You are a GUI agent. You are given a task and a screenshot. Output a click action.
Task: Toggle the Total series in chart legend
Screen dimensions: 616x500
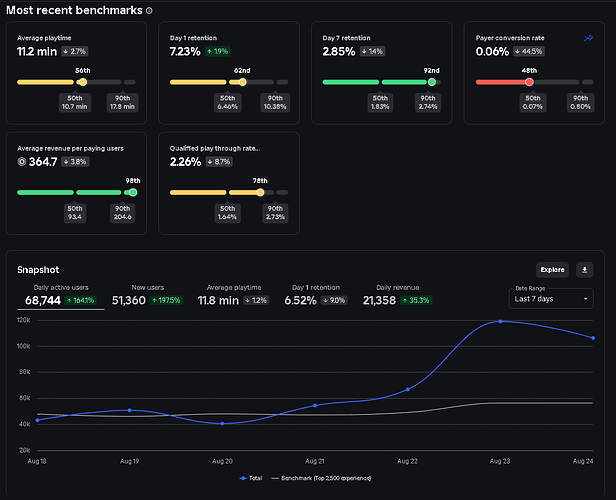click(x=251, y=478)
